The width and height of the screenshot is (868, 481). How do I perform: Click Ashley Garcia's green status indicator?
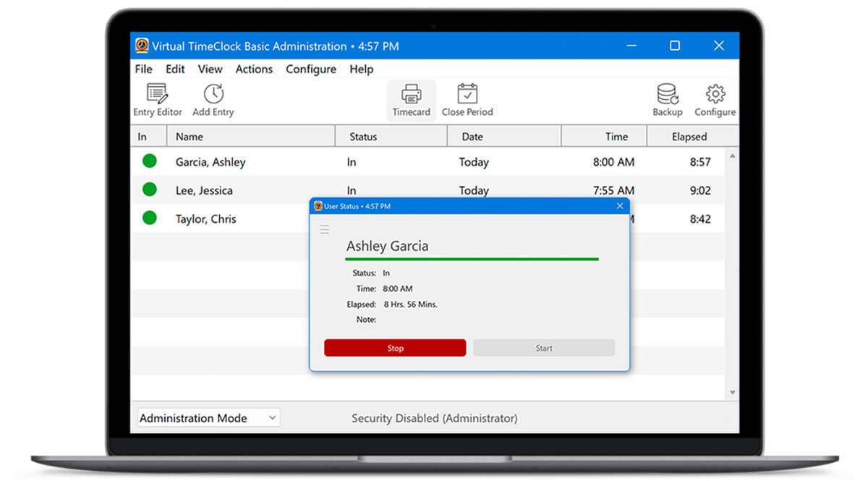150,161
